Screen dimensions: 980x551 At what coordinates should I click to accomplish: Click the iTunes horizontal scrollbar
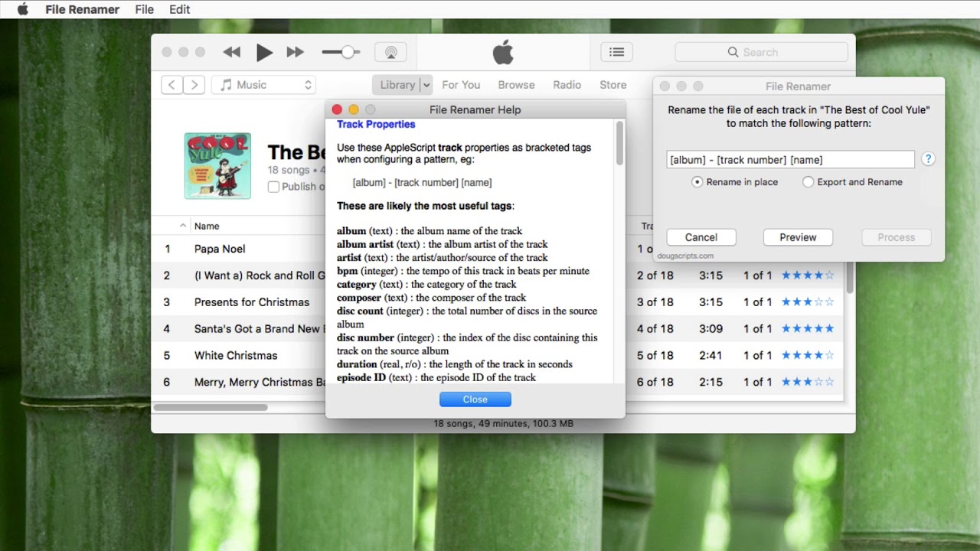click(211, 407)
